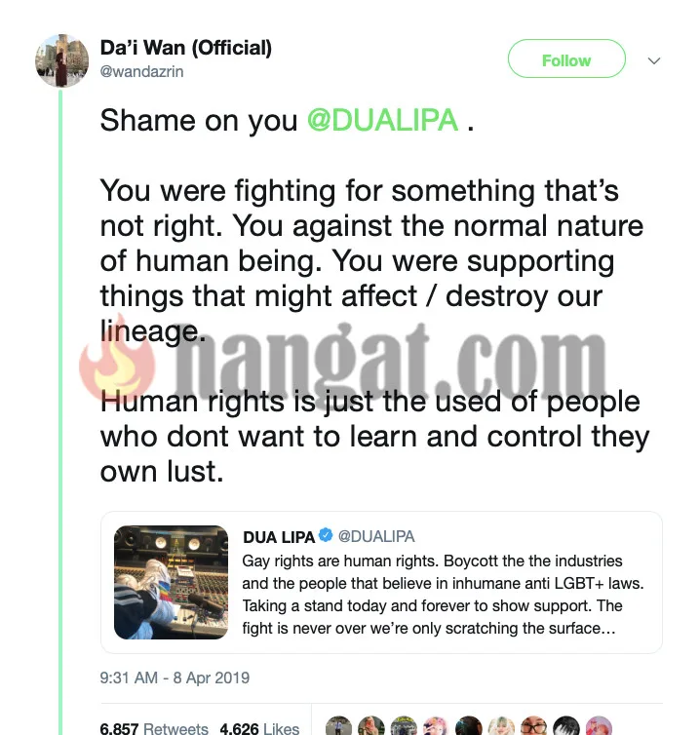View the 6,857 Retweets list
Viewport: 700px width, 735px height.
154,728
